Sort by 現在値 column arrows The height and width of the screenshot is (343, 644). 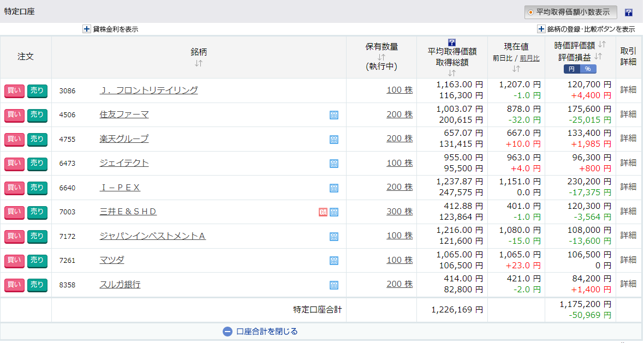coord(516,69)
